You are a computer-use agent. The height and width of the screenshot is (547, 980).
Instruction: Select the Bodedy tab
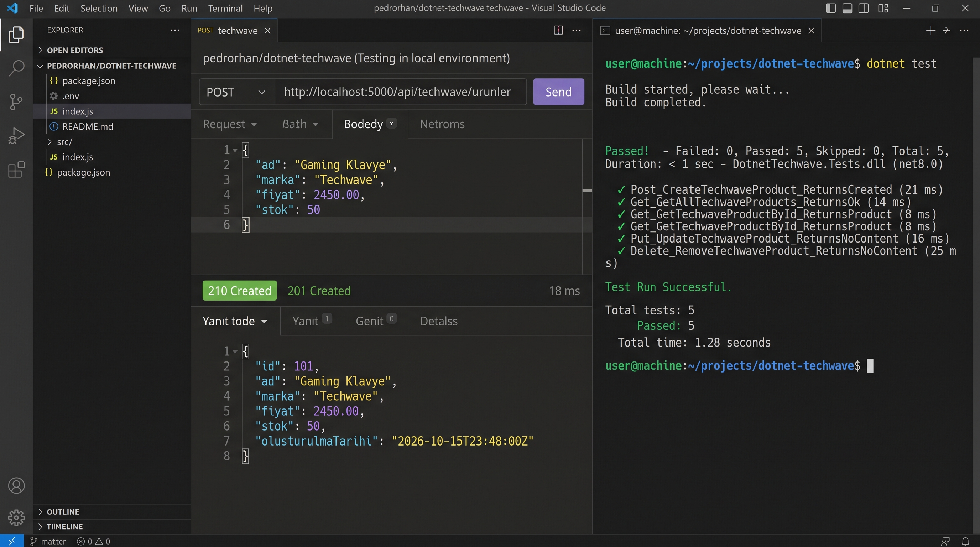pos(370,124)
